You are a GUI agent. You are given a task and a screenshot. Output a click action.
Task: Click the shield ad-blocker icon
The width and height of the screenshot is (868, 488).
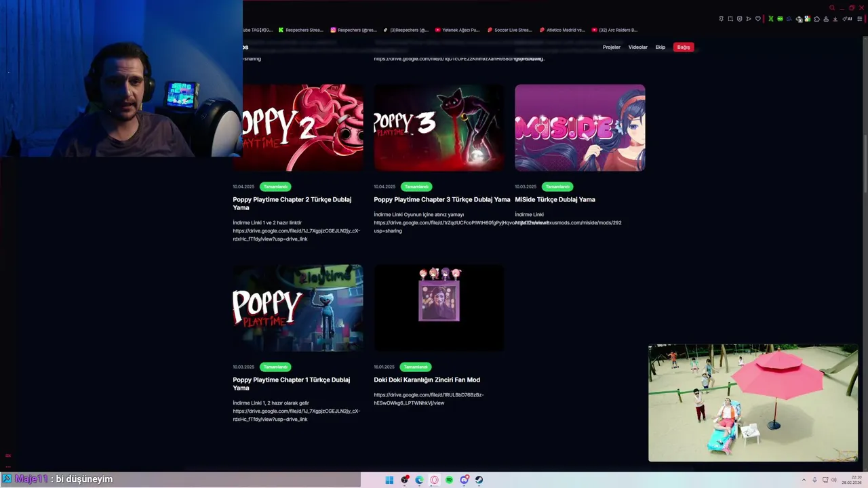coord(740,19)
